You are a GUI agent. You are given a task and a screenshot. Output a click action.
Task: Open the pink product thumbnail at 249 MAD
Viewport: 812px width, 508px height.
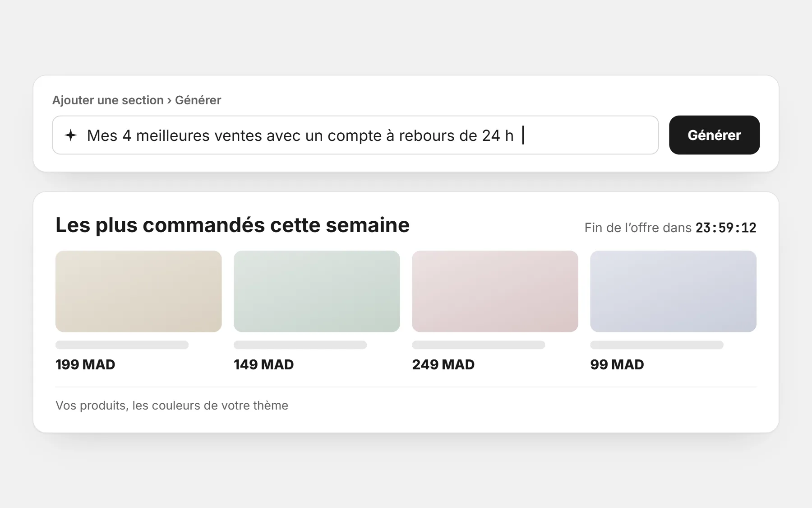(x=495, y=291)
